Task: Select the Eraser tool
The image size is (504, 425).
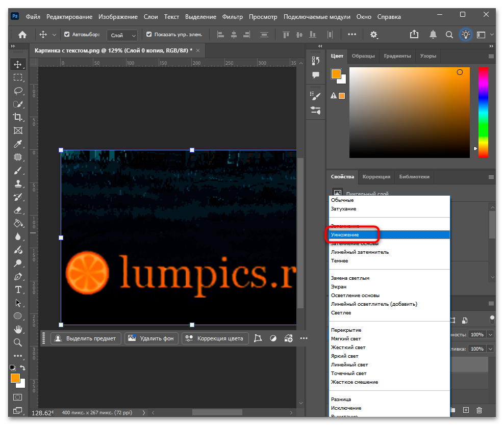Action: tap(18, 210)
